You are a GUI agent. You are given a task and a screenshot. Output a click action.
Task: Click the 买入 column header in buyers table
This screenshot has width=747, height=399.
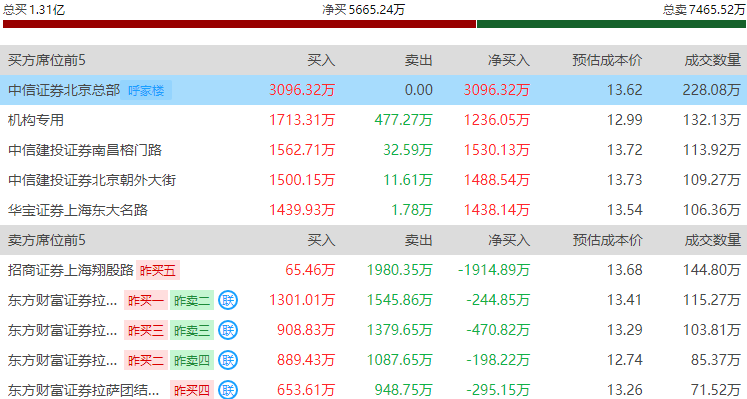(321, 60)
